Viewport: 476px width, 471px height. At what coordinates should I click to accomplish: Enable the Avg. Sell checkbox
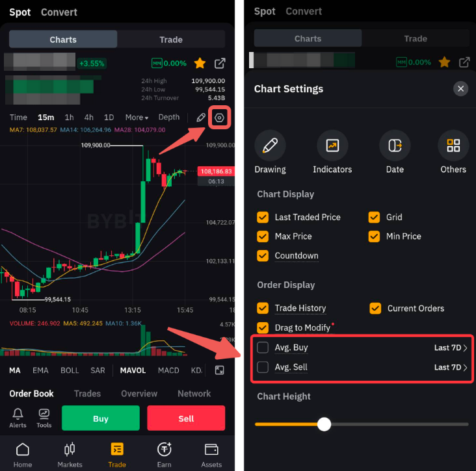tap(263, 367)
